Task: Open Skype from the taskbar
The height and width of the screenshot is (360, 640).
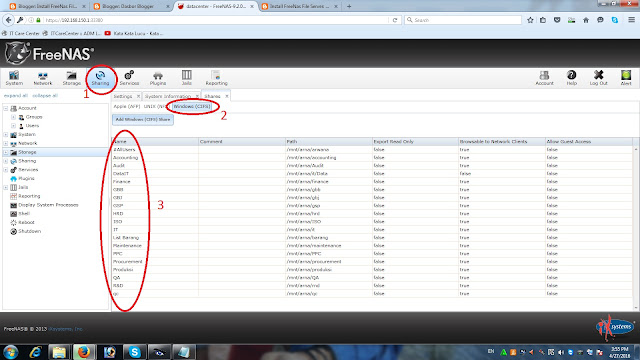Action: (134, 352)
